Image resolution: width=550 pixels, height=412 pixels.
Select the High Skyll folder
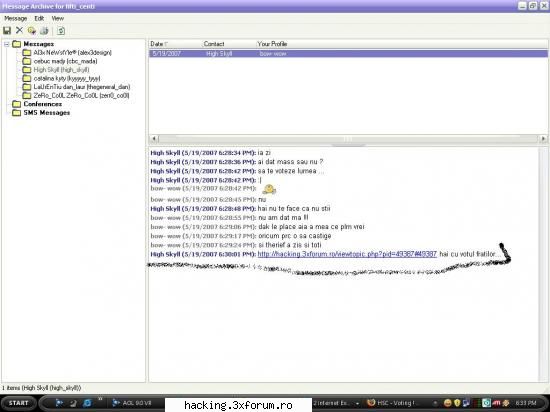tap(56, 70)
